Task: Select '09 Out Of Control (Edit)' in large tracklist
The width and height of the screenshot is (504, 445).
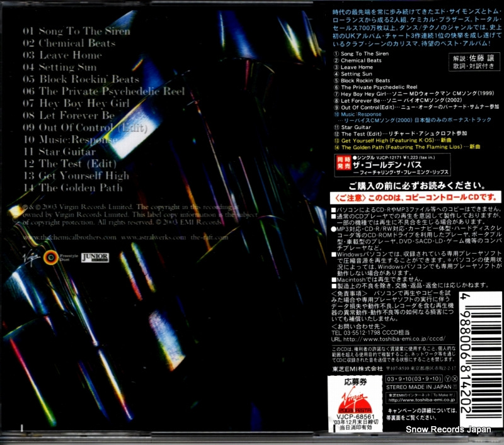Action: (85, 128)
